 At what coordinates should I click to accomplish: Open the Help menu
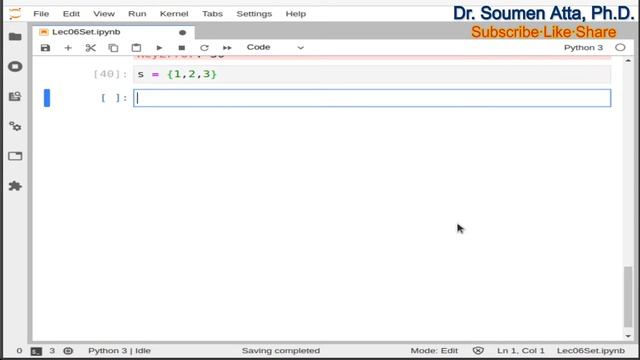(x=296, y=13)
